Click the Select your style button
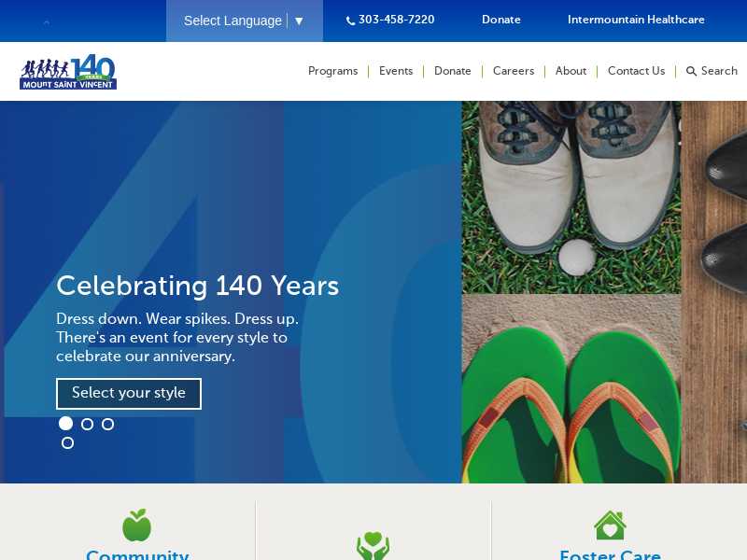This screenshot has height=560, width=747. point(129,393)
